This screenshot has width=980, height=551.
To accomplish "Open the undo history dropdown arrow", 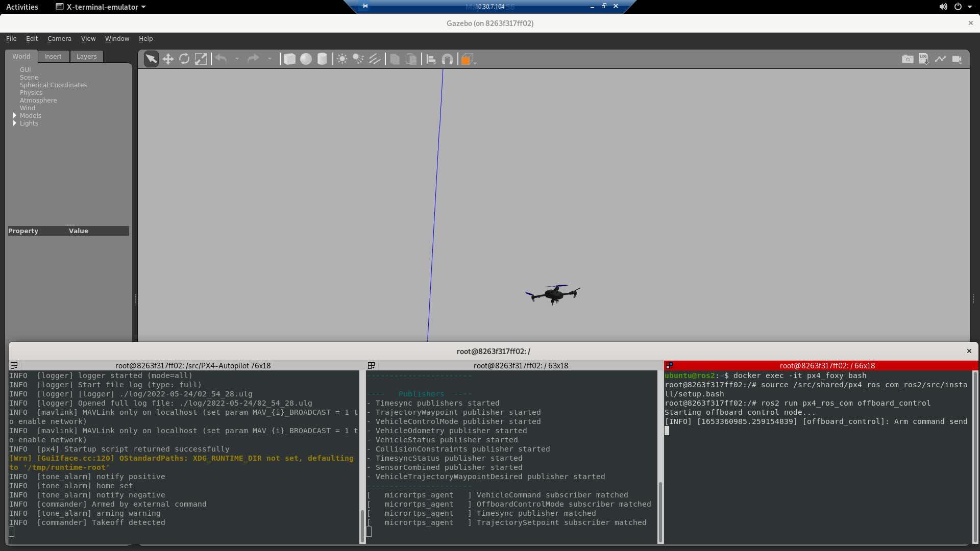I will tap(237, 59).
